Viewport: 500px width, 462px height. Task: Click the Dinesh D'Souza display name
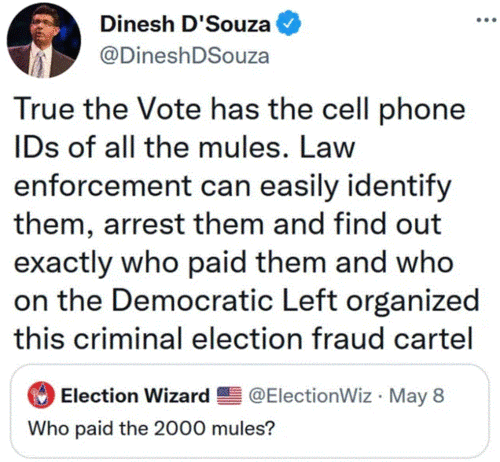tap(185, 24)
